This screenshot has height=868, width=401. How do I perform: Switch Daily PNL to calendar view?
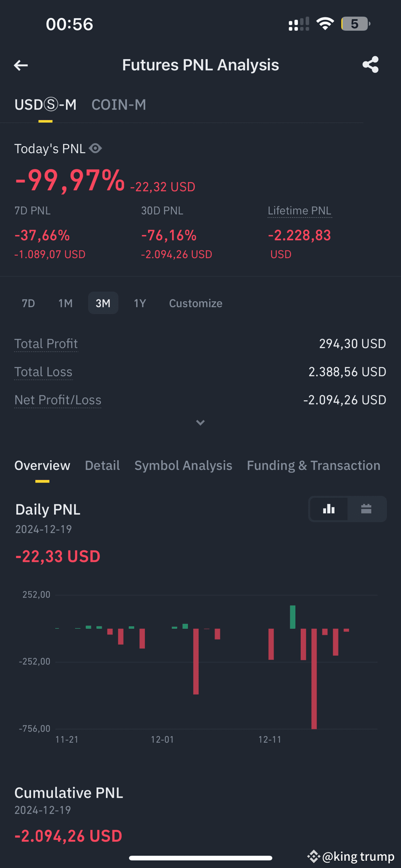coord(366,509)
